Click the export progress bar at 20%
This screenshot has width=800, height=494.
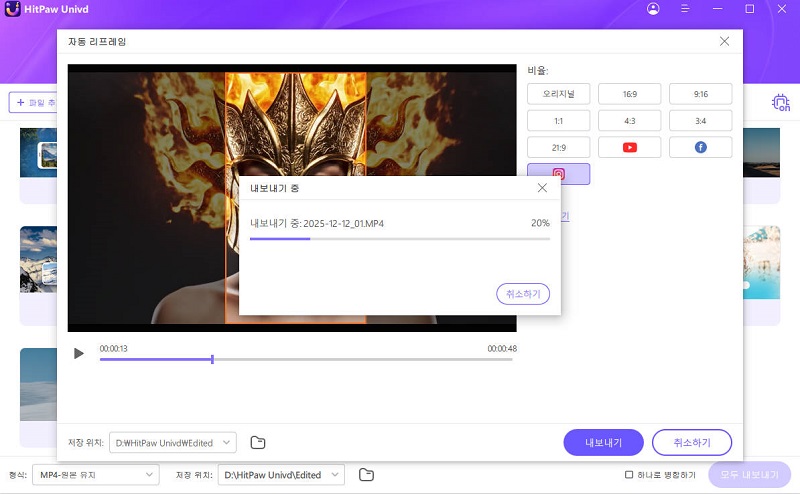(x=399, y=239)
